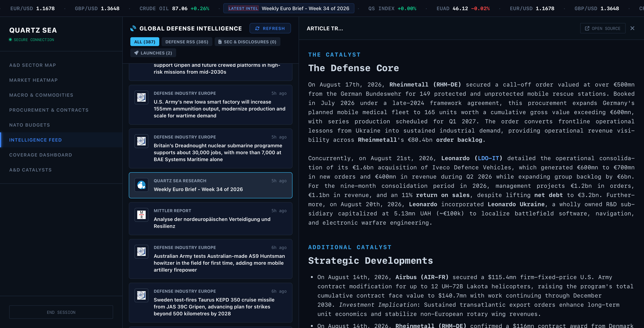This screenshot has height=328, width=644.
Task: Open Sweden Taurus KEPD 350 test-fire article
Action: coord(210,302)
